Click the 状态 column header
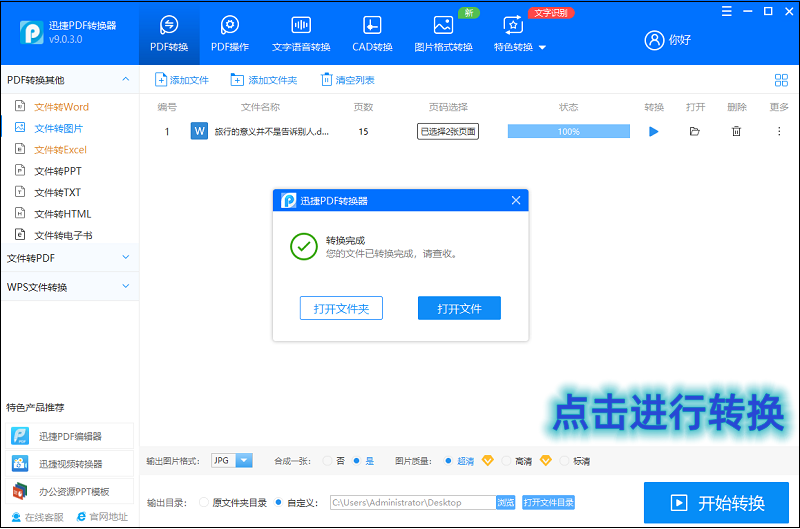The height and width of the screenshot is (529, 800). (x=568, y=107)
